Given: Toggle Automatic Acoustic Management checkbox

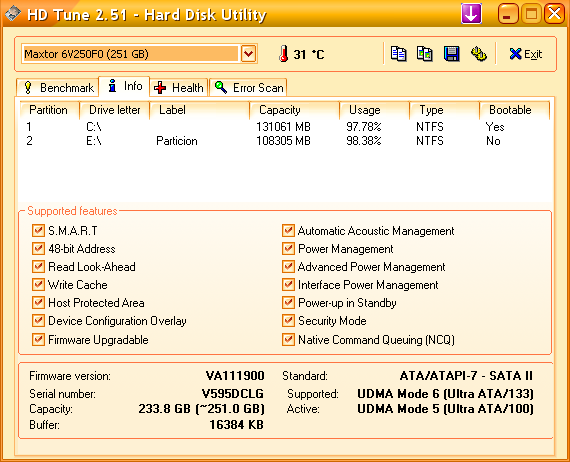Looking at the screenshot, I should coord(288,230).
